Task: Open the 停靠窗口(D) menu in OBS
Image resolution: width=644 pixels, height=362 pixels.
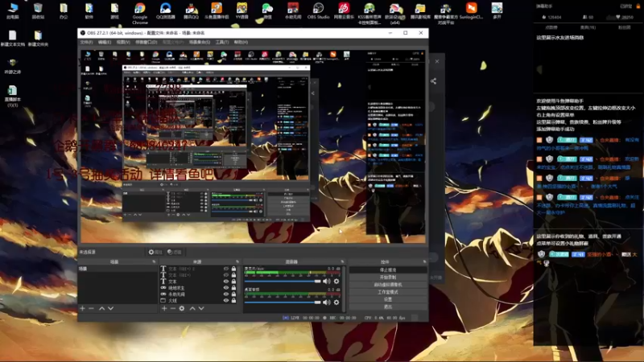Action: [147, 43]
